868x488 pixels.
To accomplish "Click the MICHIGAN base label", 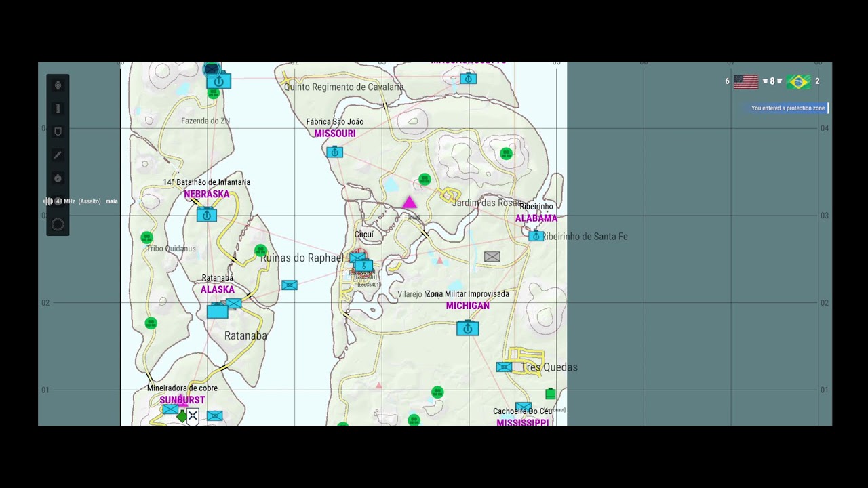I will coord(468,306).
